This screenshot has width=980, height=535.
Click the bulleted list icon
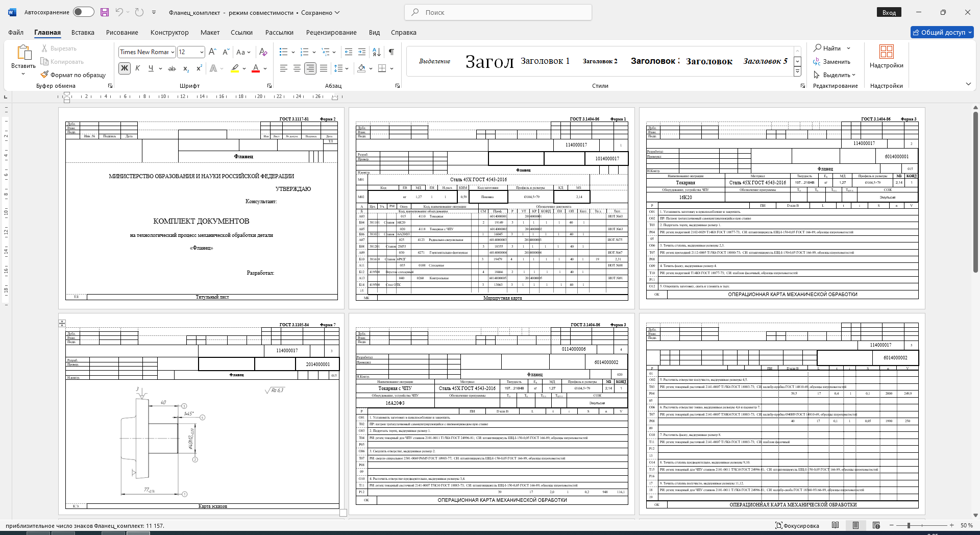pos(284,52)
